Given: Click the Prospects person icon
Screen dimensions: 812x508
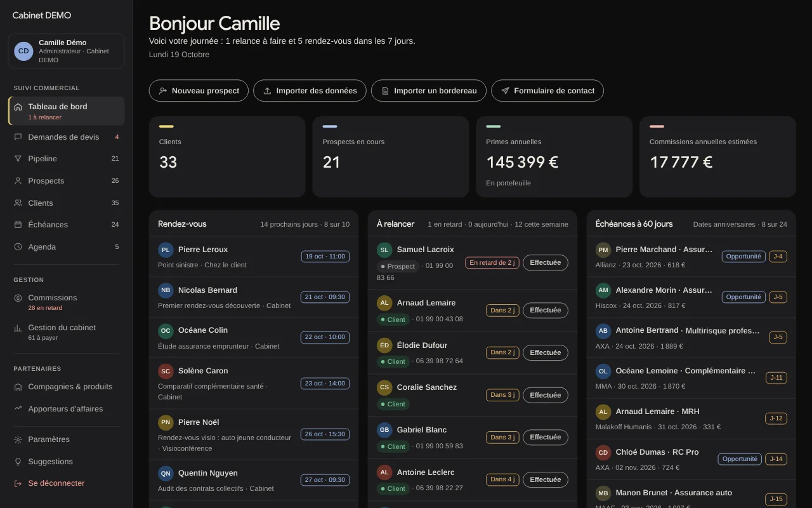Looking at the screenshot, I should pos(18,181).
